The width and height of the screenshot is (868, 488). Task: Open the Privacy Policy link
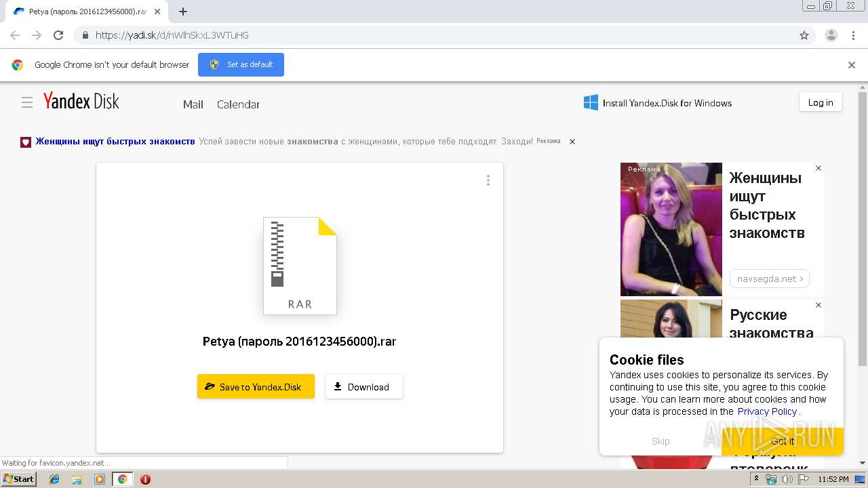coord(767,411)
